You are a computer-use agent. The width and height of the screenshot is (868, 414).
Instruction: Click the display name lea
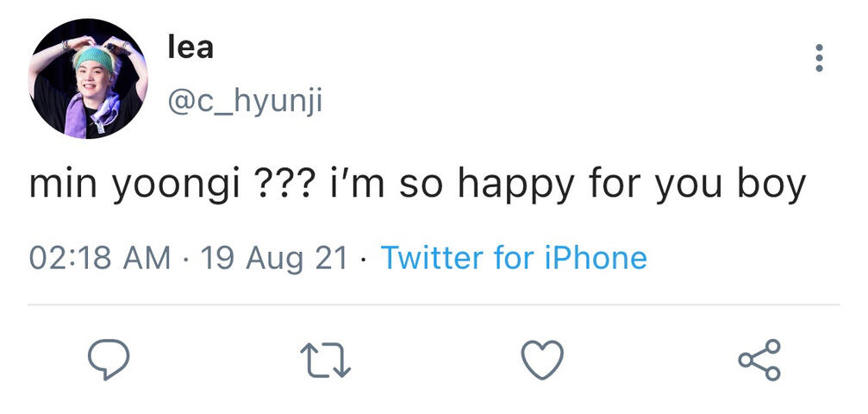[190, 47]
